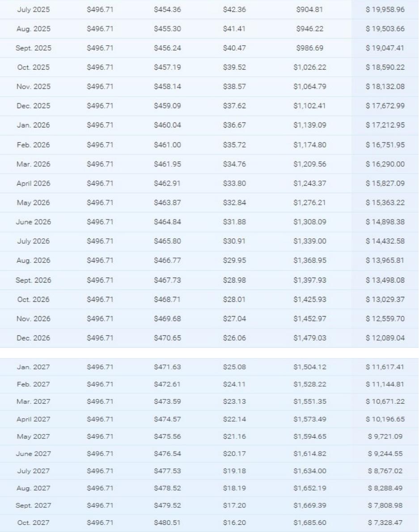Select the Dec. 2026 balance $12,089.04

pyautogui.click(x=385, y=338)
